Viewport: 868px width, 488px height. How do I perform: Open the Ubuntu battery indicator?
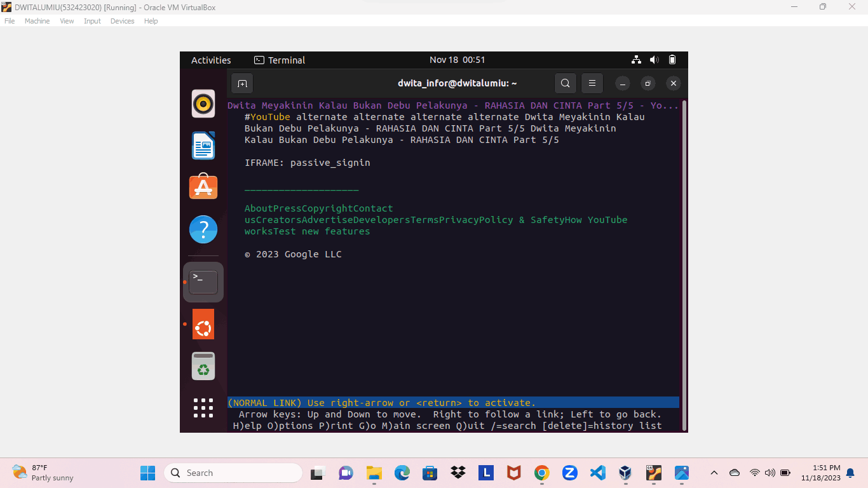(672, 60)
